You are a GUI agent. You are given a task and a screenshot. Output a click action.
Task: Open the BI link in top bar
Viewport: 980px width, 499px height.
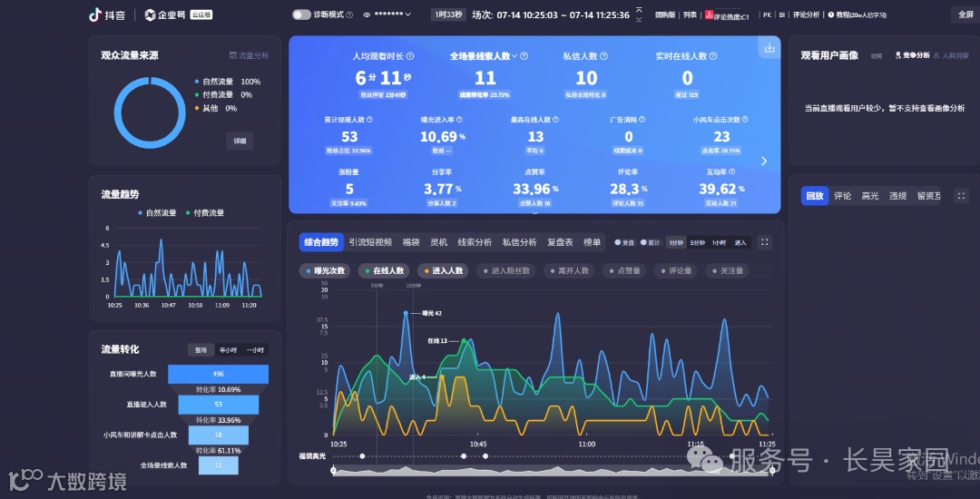pyautogui.click(x=782, y=15)
